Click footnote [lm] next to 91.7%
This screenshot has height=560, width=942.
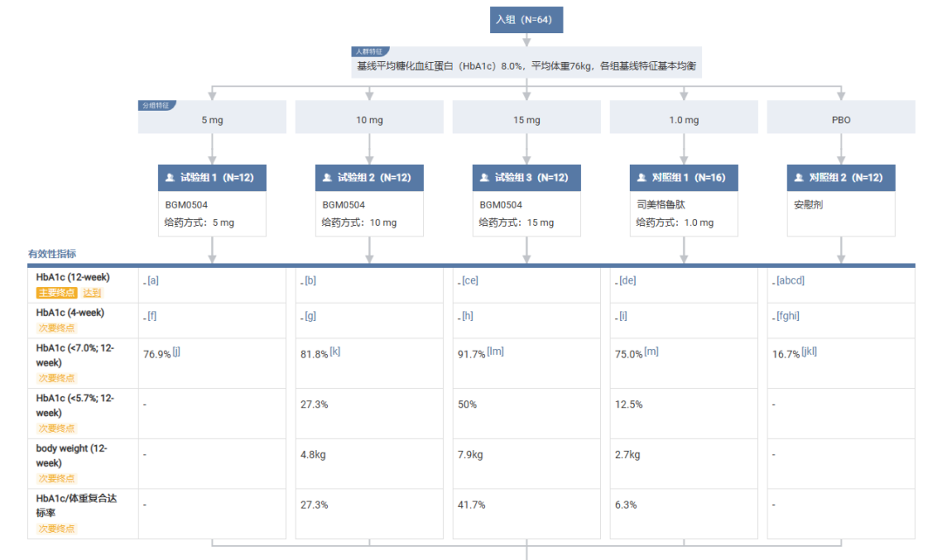[x=495, y=352]
